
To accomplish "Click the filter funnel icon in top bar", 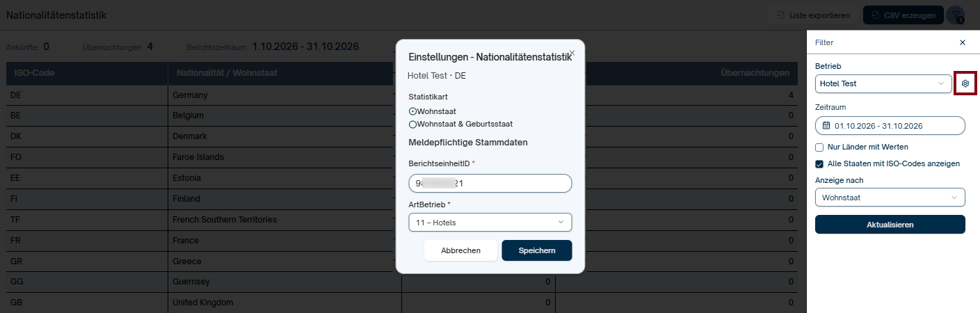I will (x=956, y=15).
